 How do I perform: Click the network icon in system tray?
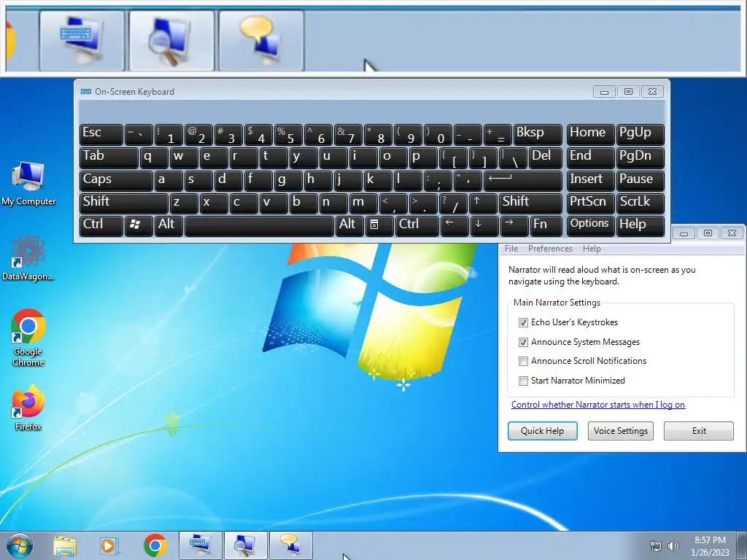pyautogui.click(x=656, y=546)
